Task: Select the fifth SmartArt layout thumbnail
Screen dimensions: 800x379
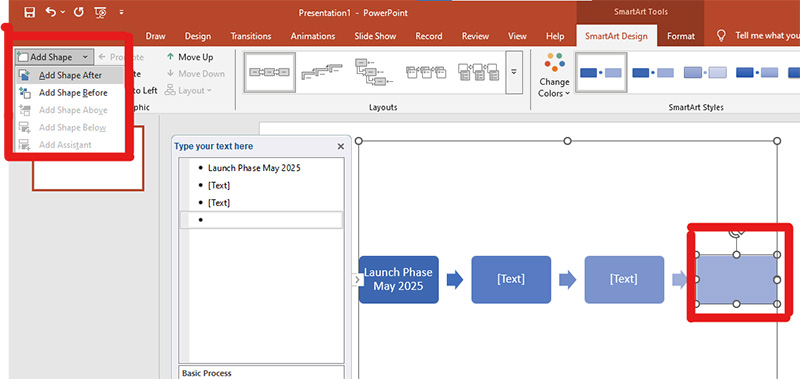Action: tap(478, 72)
